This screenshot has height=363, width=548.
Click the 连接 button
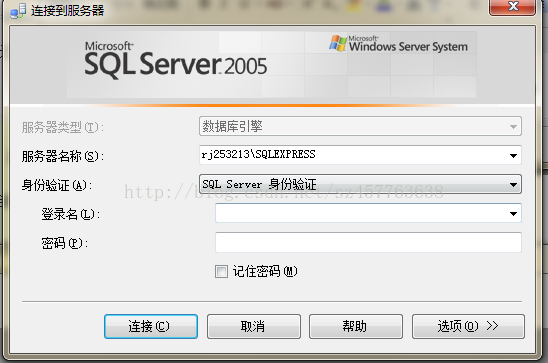[151, 326]
